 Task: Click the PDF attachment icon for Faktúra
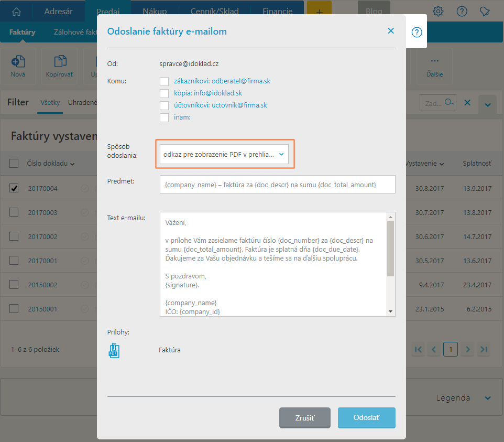114,350
